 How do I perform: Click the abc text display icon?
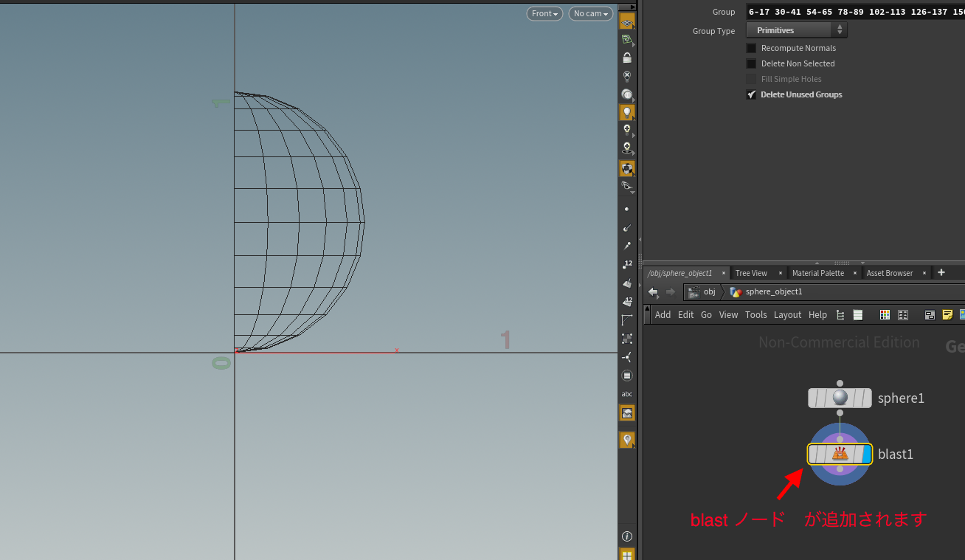[x=626, y=394]
